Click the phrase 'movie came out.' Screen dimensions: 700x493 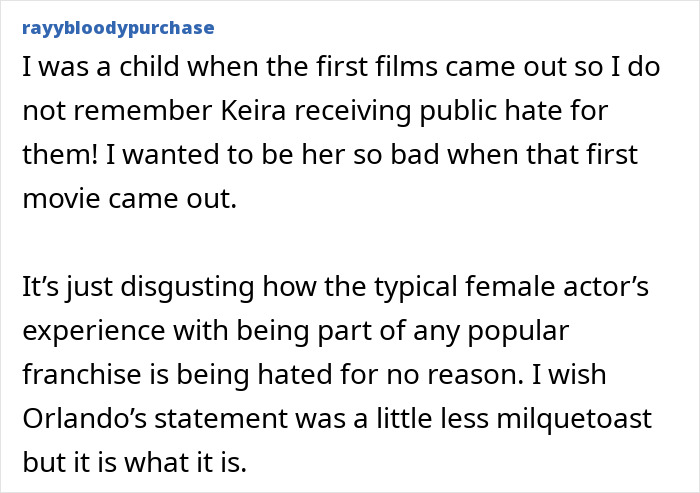[129, 198]
